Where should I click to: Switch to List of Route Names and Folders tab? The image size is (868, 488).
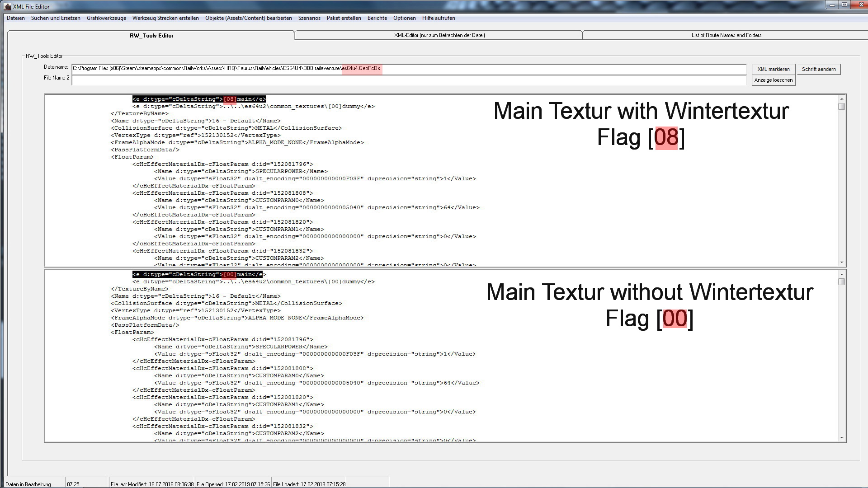point(726,35)
